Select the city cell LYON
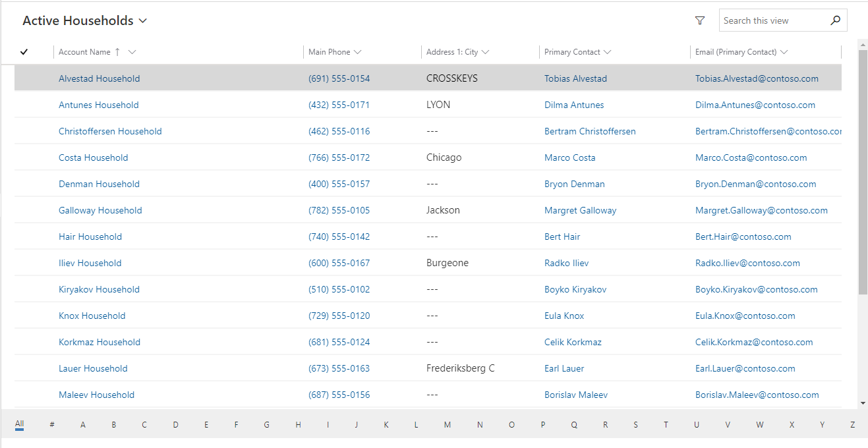 click(438, 105)
